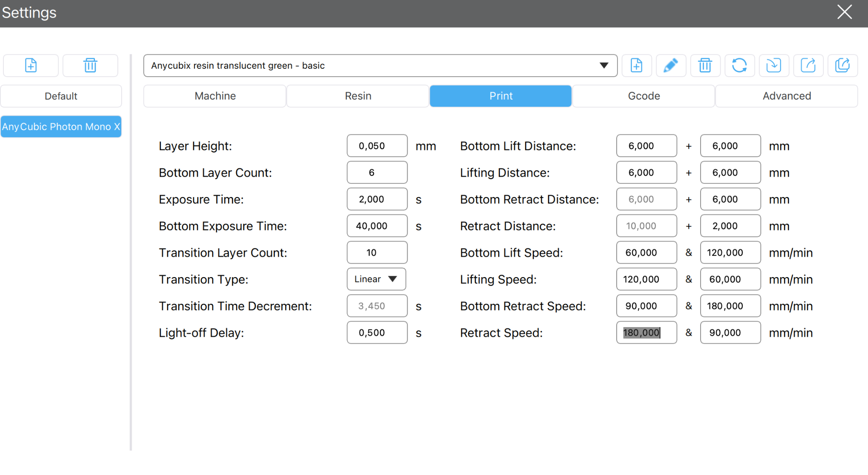Click the Layer Height input field
Image resolution: width=868 pixels, height=475 pixels.
(377, 146)
